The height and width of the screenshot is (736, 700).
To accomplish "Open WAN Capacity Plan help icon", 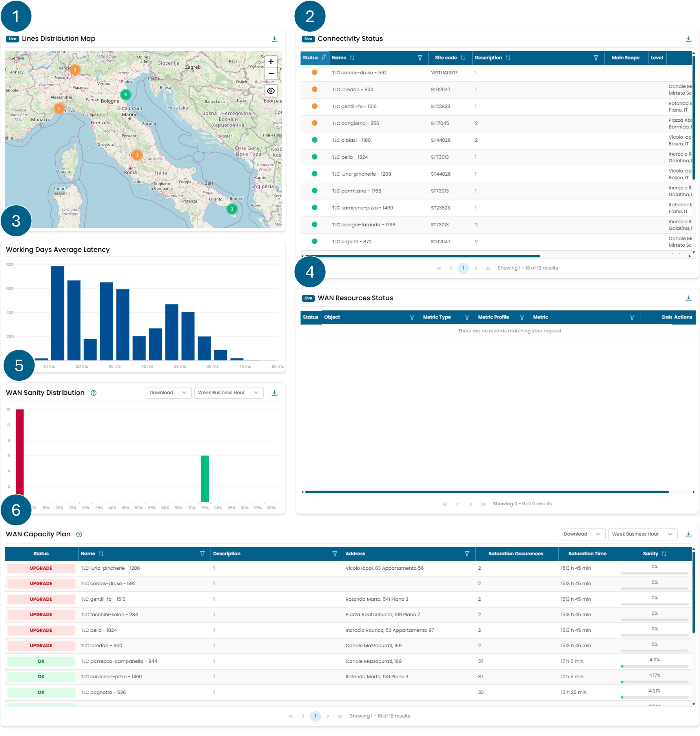I will click(x=79, y=534).
